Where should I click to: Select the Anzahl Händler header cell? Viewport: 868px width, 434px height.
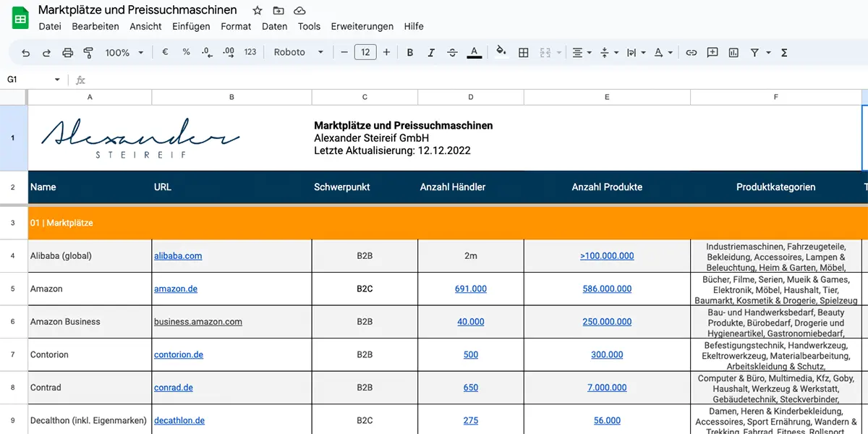click(471, 187)
